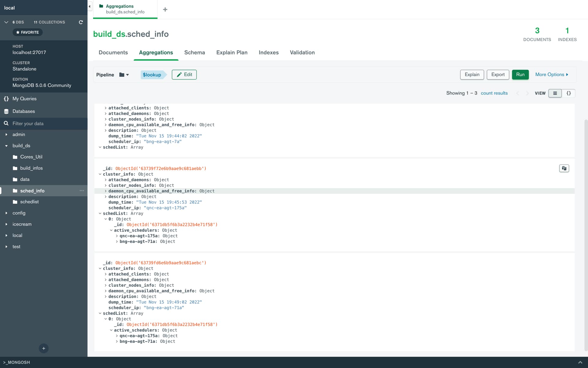Open the Explain Plan tab
The image size is (588, 368).
point(232,52)
